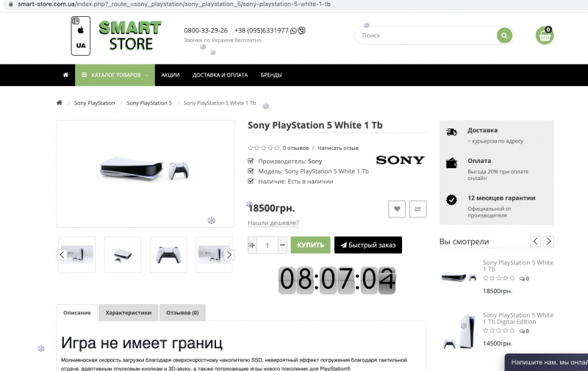Increase quantity with the plus button
588x371 pixels.
point(252,245)
